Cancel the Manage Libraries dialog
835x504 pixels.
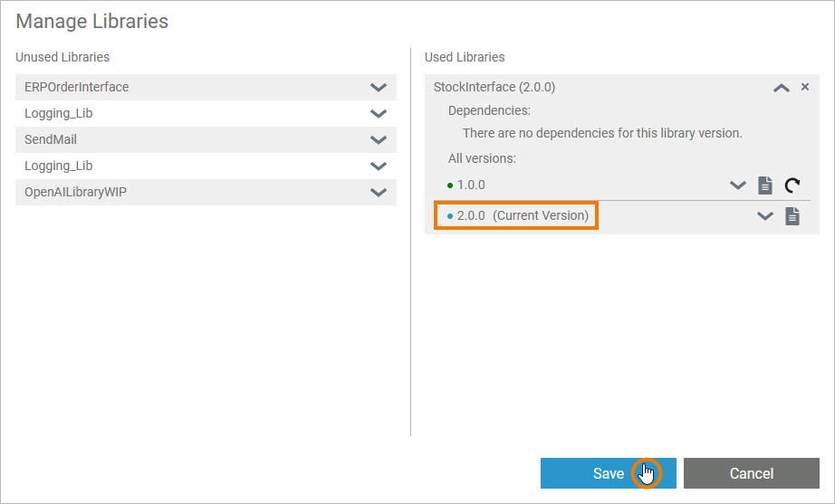tap(751, 473)
